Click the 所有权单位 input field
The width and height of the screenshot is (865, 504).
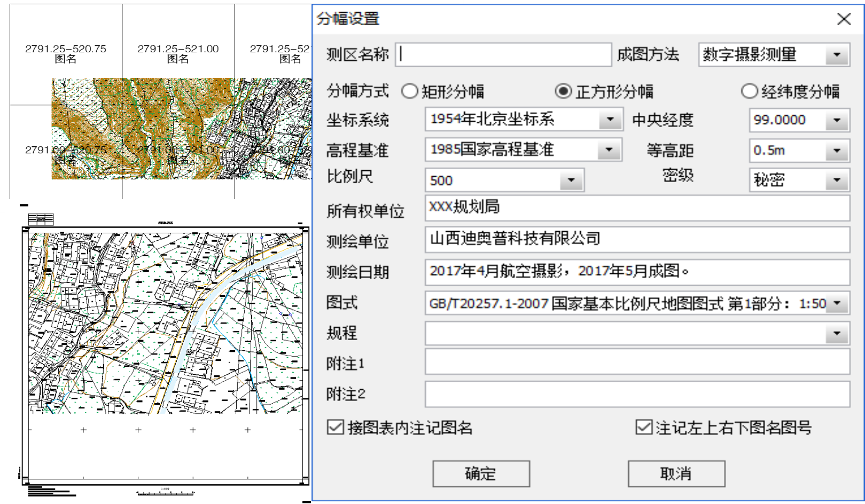coord(637,208)
